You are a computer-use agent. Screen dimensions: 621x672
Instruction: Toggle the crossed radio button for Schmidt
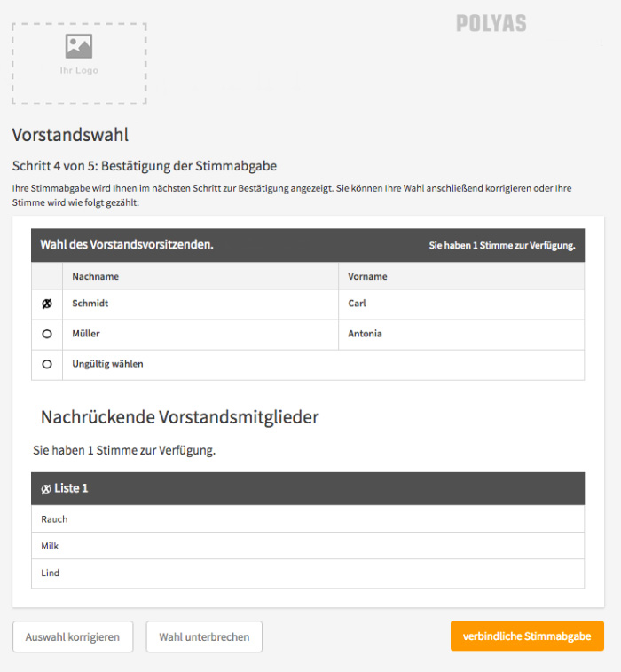tap(47, 304)
